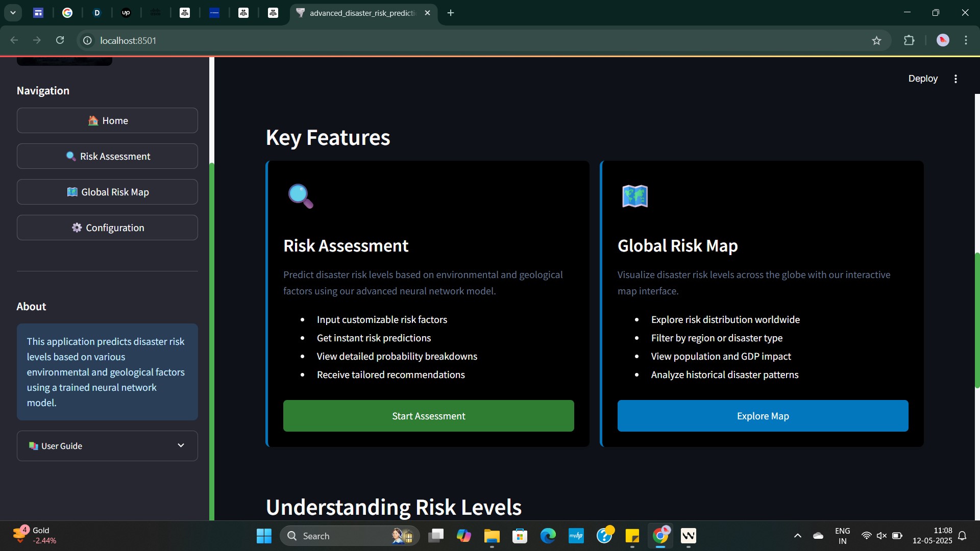Click the magnifying glass Risk Assessment icon
The width and height of the screenshot is (980, 551).
point(301,196)
